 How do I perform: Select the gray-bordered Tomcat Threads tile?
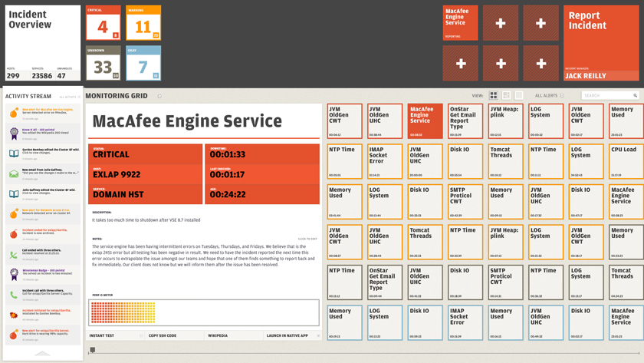(x=627, y=282)
